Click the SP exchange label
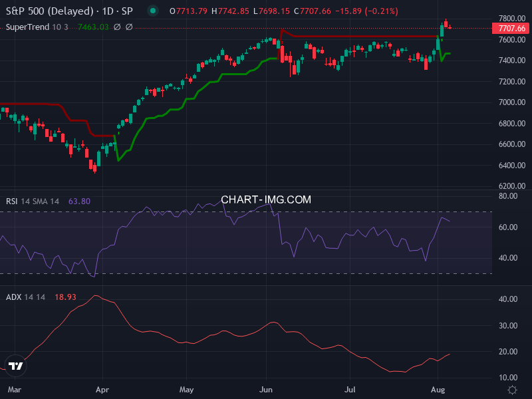The height and width of the screenshot is (399, 532). coord(127,11)
